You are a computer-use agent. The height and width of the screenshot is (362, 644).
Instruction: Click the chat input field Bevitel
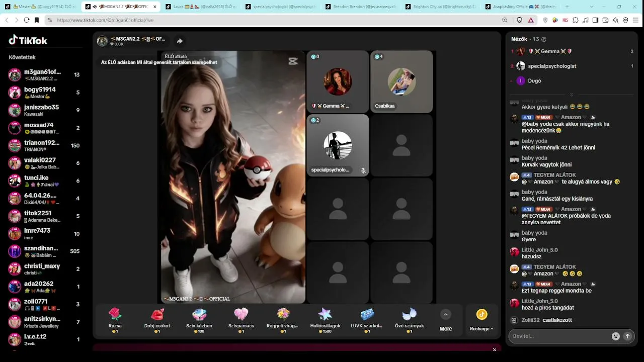(558, 336)
